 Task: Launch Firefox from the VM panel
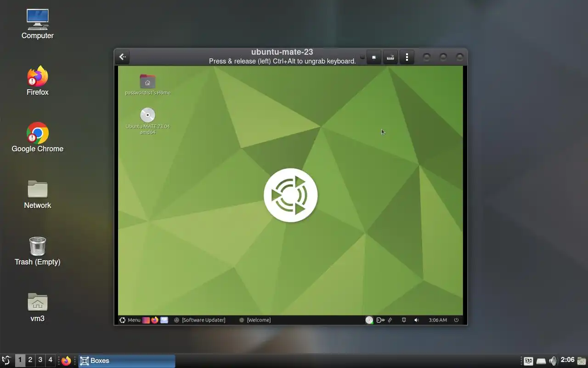coord(155,320)
